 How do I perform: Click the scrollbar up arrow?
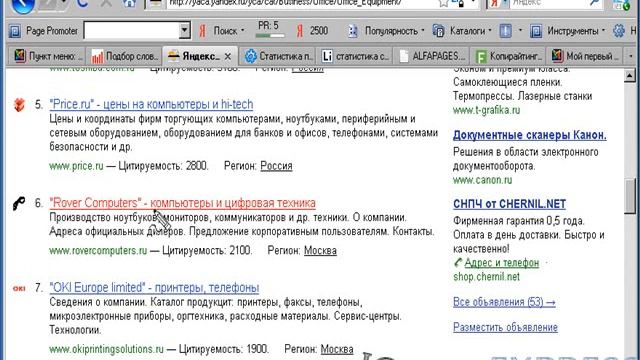[x=630, y=76]
